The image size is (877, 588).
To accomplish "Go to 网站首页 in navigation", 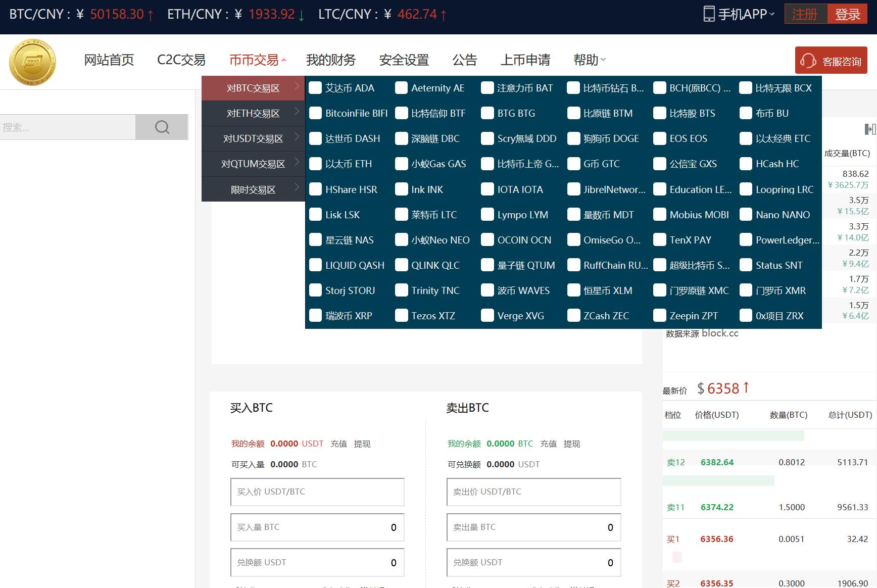I will pos(109,60).
